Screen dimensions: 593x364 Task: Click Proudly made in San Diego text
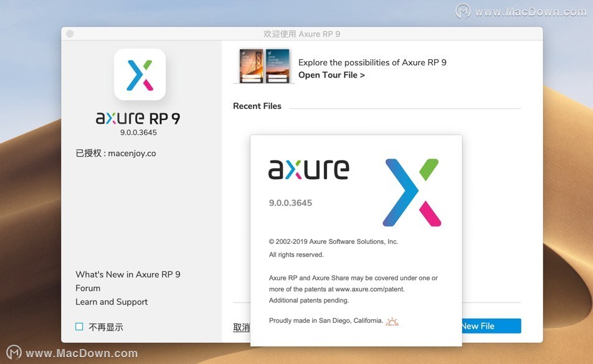click(326, 320)
